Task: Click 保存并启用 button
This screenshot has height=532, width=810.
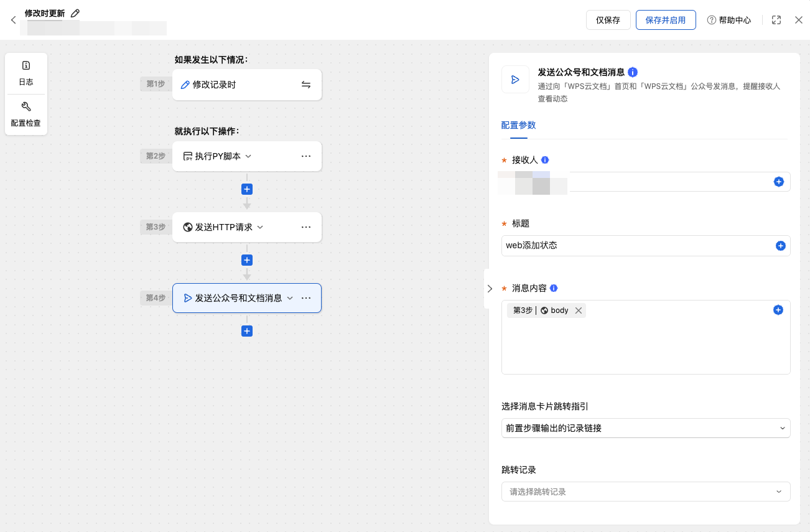Action: tap(666, 20)
